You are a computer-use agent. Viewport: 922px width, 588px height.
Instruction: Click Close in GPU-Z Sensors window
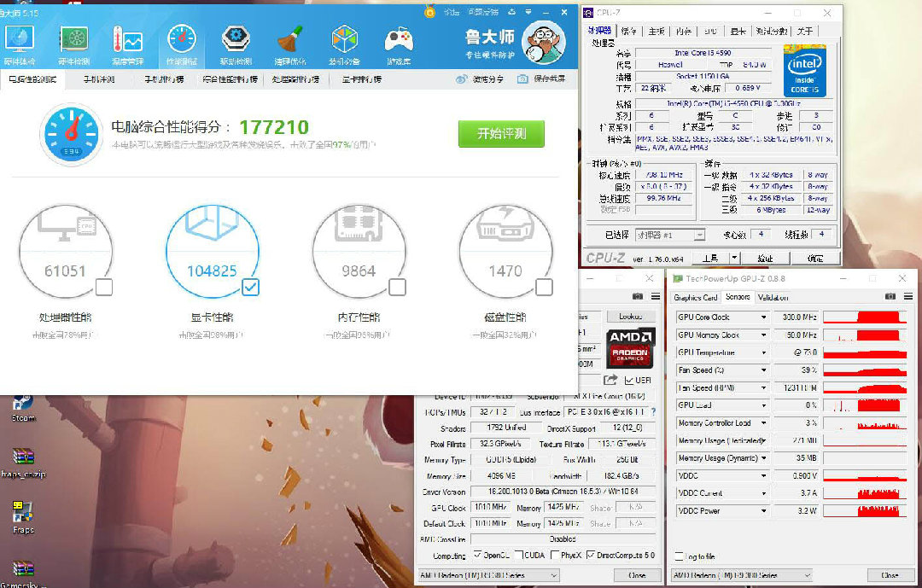point(890,574)
